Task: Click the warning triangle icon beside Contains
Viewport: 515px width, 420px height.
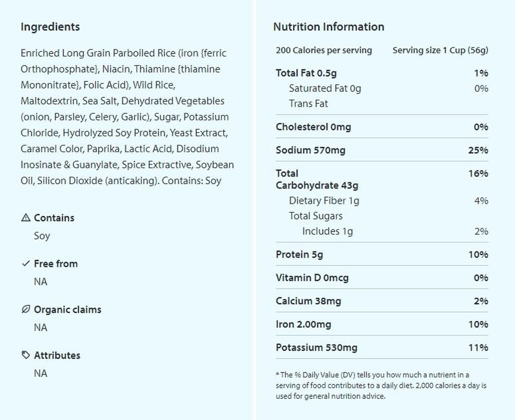Action: click(x=26, y=218)
